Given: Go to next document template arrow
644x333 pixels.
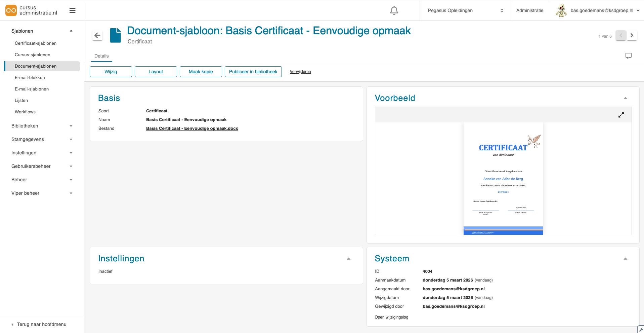Looking at the screenshot, I should (x=632, y=35).
